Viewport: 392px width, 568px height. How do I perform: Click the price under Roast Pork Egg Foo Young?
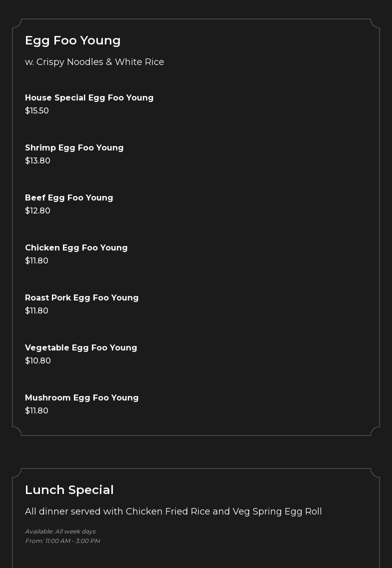37,311
